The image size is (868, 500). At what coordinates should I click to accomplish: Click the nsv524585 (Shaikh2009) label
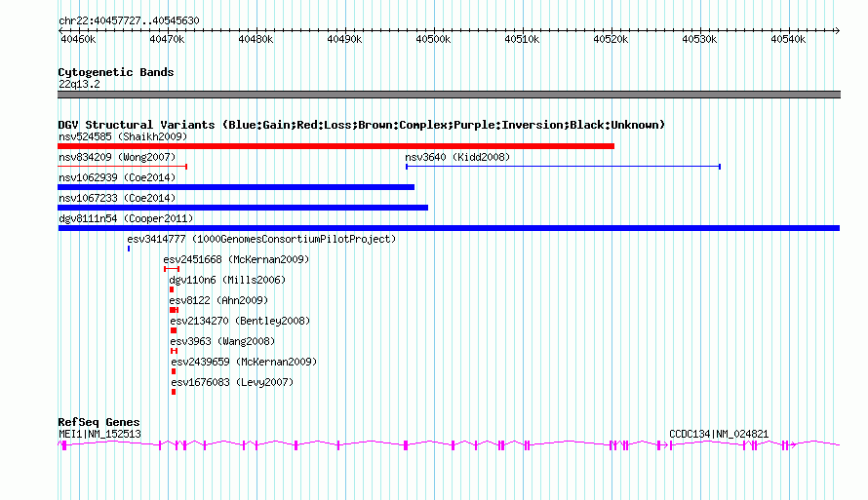(x=123, y=136)
